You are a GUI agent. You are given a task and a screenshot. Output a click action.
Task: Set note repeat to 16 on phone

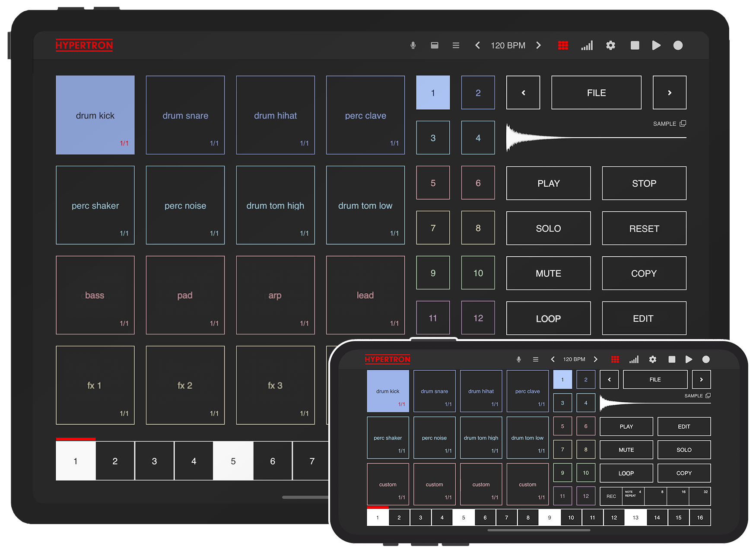678,496
